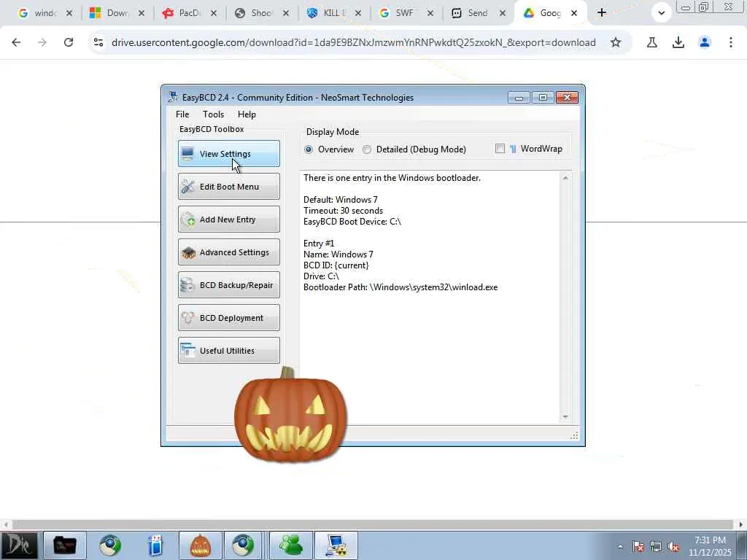Open the File menu in EasyBCD
This screenshot has height=560, width=747.
pyautogui.click(x=182, y=114)
